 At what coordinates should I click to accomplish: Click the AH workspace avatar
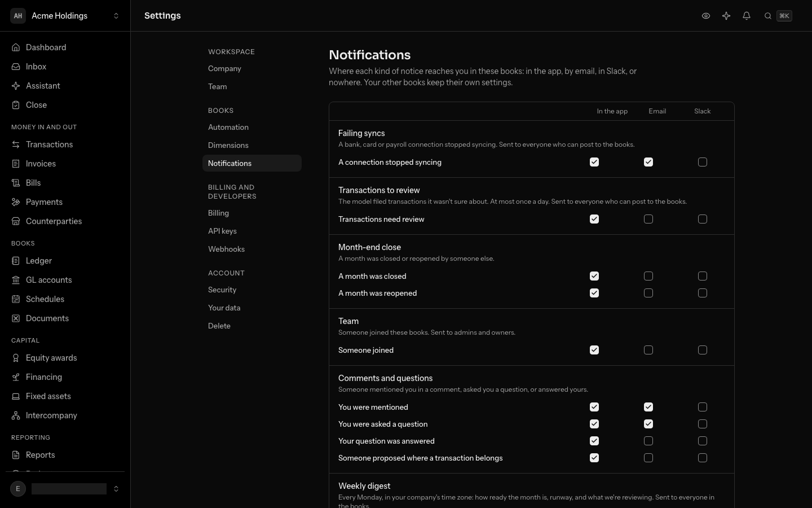[x=18, y=16]
